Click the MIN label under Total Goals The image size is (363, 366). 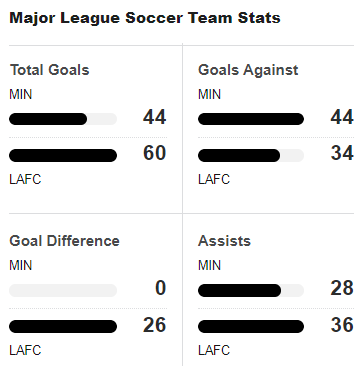[x=21, y=95]
